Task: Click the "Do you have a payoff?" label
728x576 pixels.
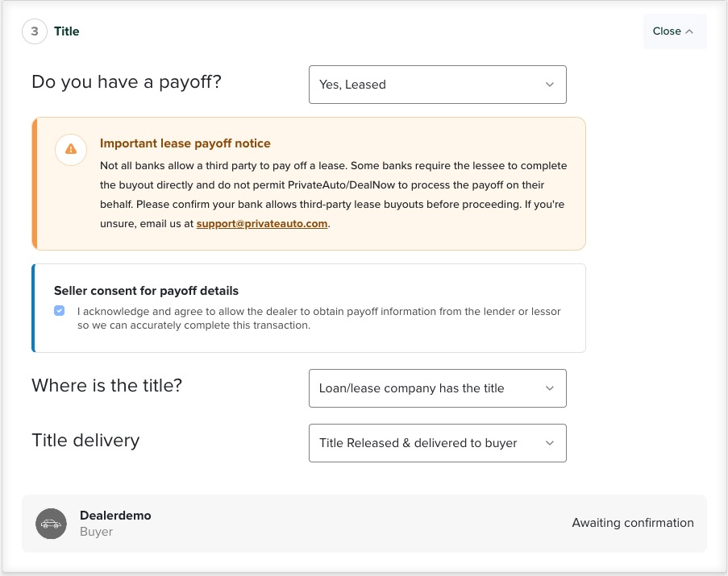Action: 126,81
